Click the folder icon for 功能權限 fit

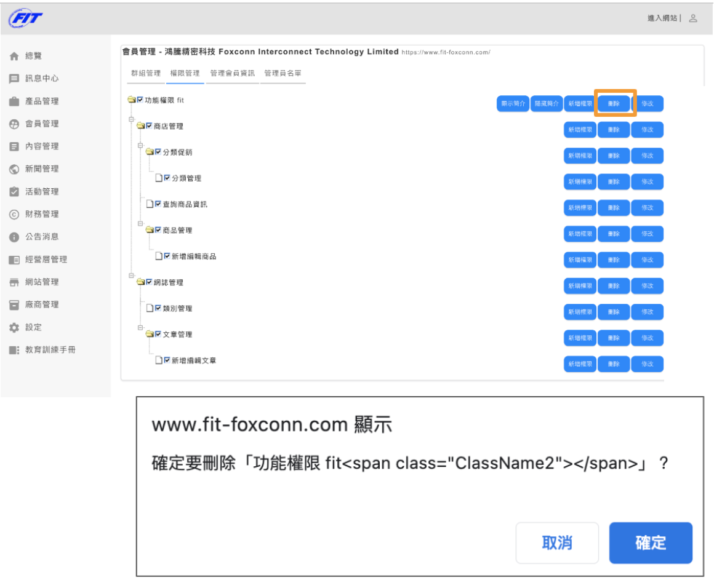tap(132, 100)
